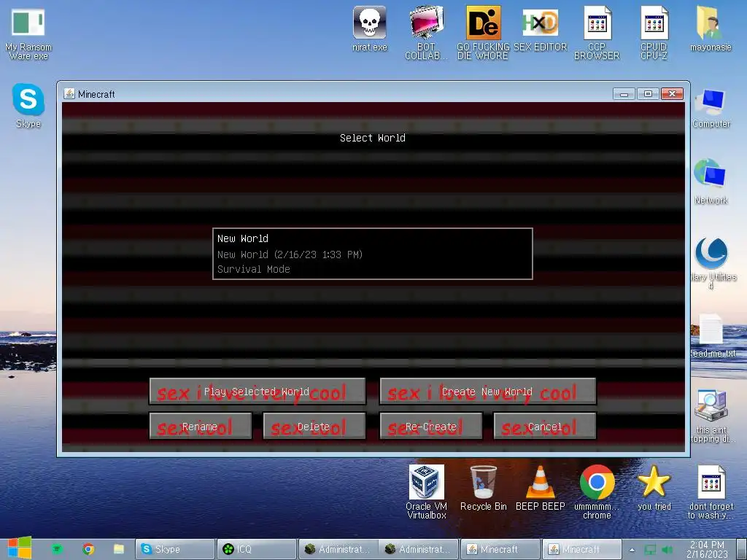Image resolution: width=747 pixels, height=560 pixels.
Task: Open the Skype desktop shortcut
Action: pyautogui.click(x=28, y=106)
